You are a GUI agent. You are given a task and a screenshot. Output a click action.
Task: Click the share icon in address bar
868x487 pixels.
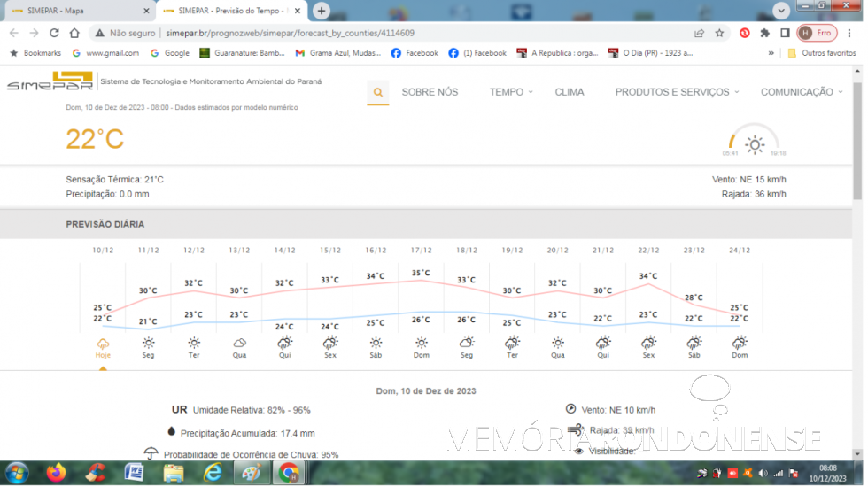tap(699, 33)
